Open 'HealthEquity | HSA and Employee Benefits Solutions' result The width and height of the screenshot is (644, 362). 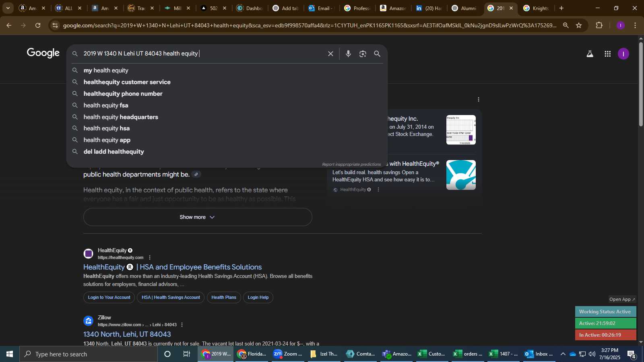[172, 267]
